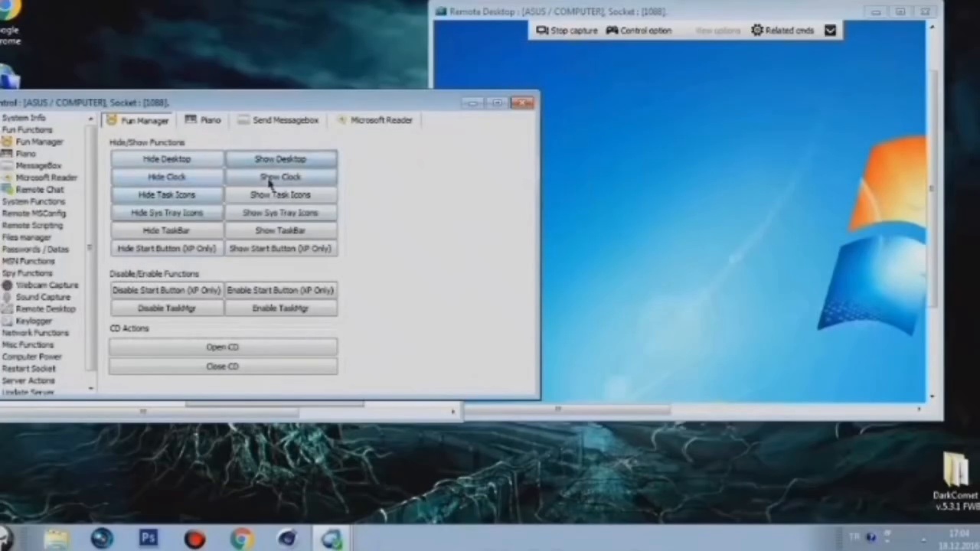Select Keylogger in the sidebar list
980x551 pixels.
point(34,321)
